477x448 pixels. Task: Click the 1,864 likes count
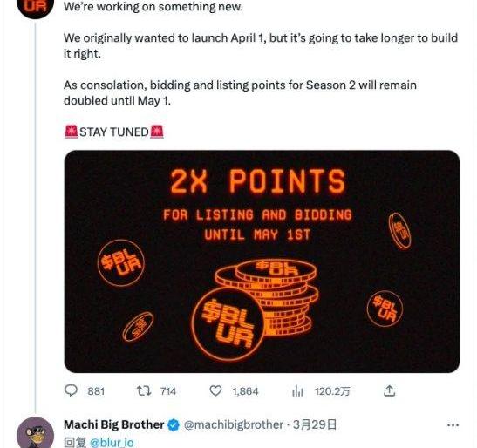pyautogui.click(x=245, y=391)
